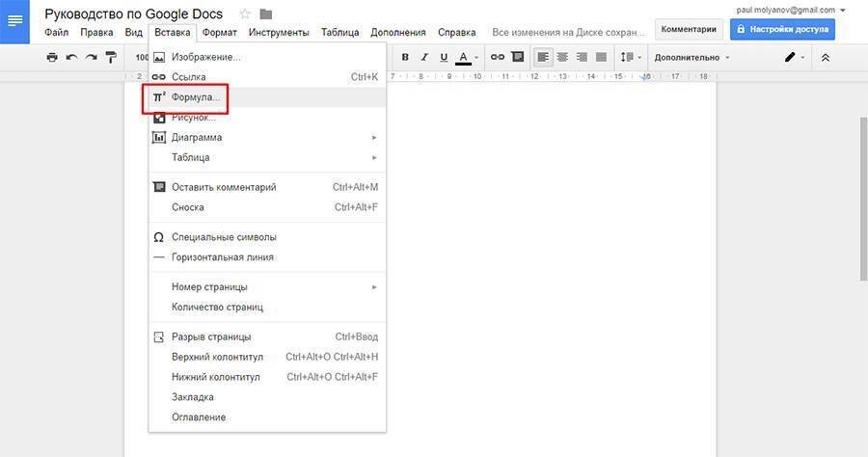
Task: Select the paint format roller icon
Action: (111, 57)
